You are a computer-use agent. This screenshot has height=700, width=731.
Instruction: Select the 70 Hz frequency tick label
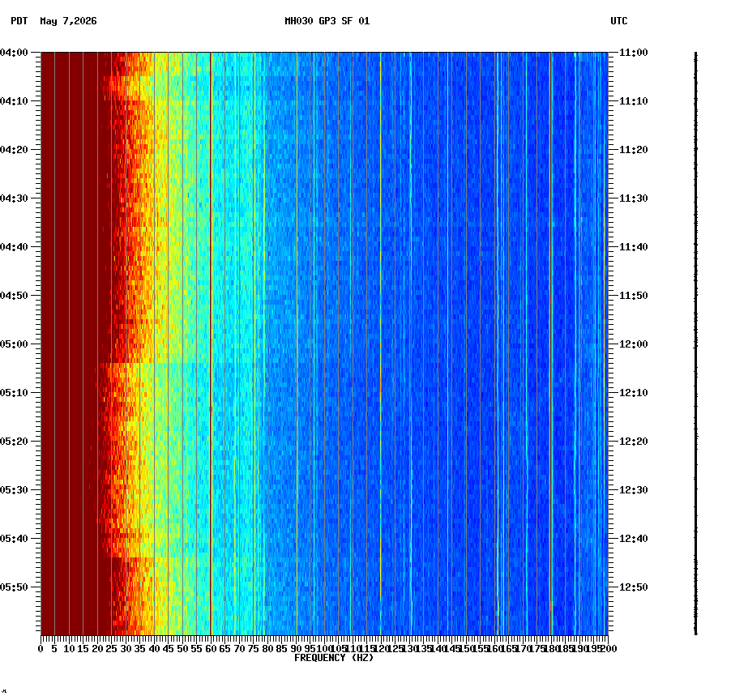click(x=239, y=649)
